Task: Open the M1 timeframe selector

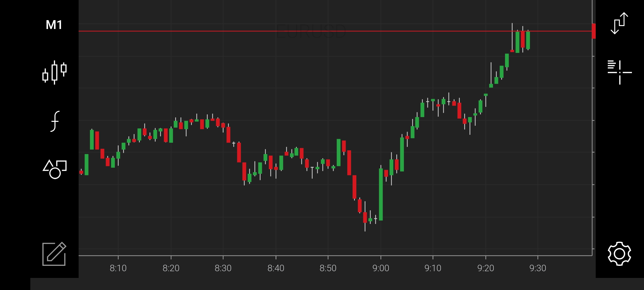Action: 54,25
